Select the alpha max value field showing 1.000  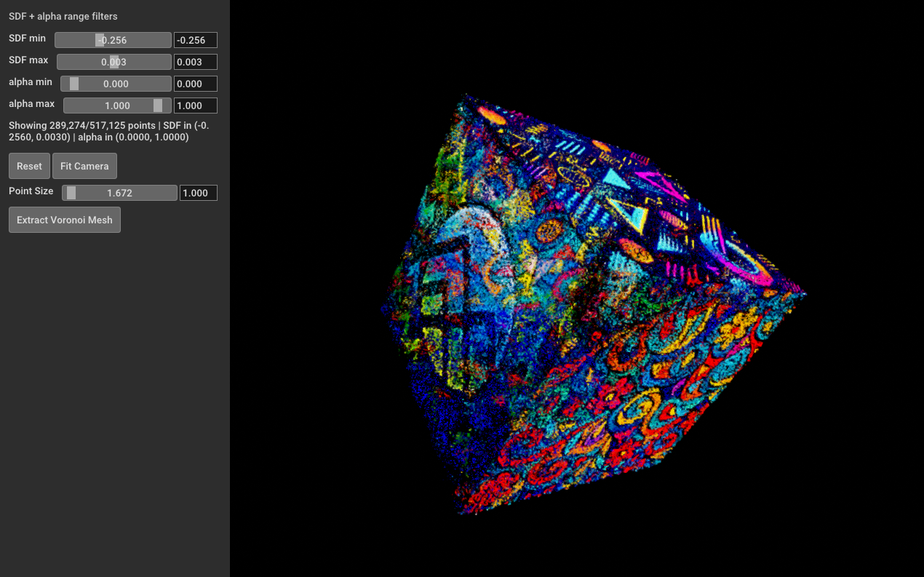195,106
